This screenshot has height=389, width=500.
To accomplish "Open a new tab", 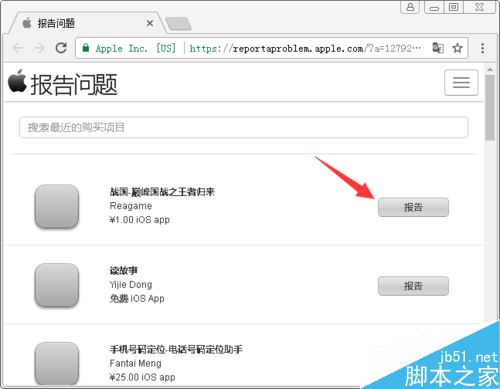I will pyautogui.click(x=178, y=24).
